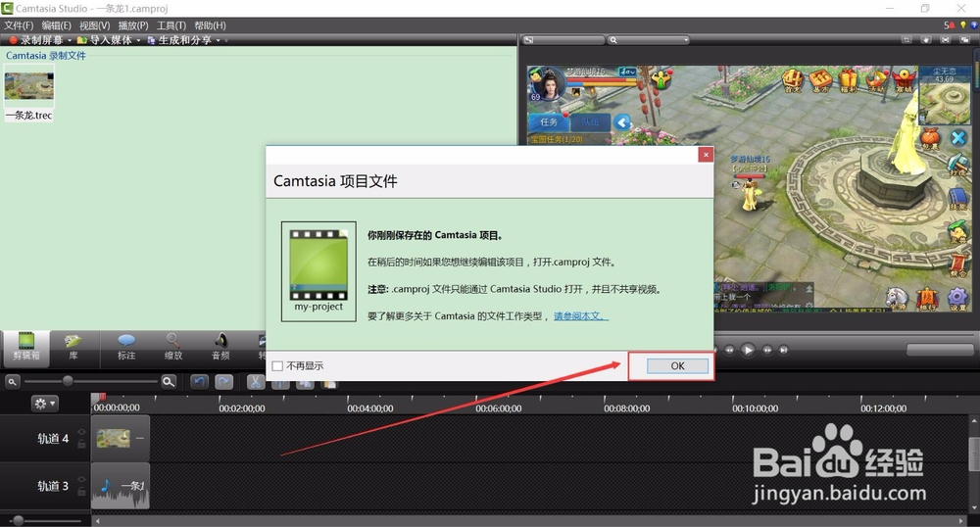
Task: Check the 不再显示 checkbox
Action: pyautogui.click(x=277, y=366)
